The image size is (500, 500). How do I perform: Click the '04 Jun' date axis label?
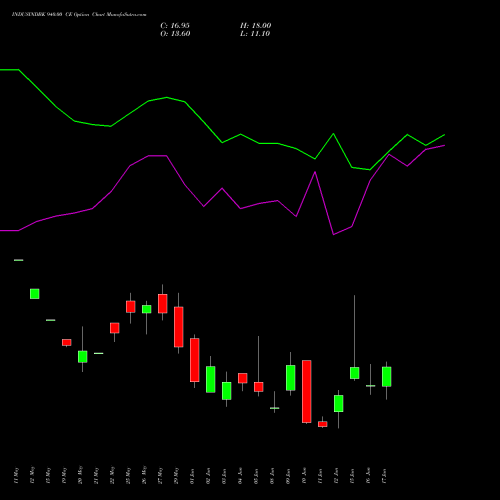[x=240, y=476]
